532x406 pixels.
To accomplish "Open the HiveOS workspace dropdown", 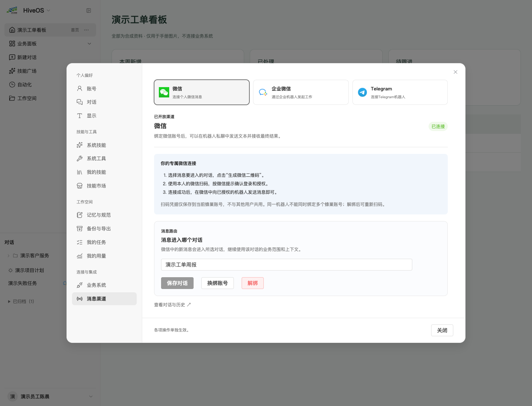I will (x=36, y=10).
